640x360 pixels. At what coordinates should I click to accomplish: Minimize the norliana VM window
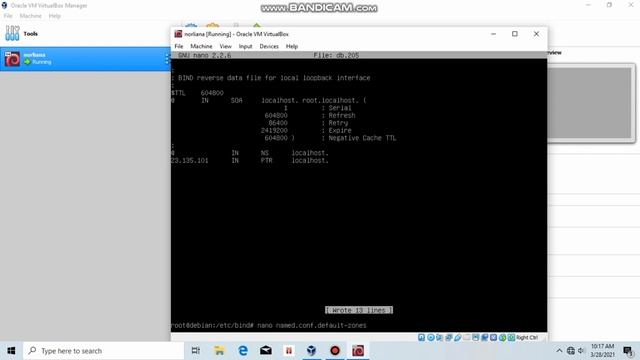(x=493, y=34)
